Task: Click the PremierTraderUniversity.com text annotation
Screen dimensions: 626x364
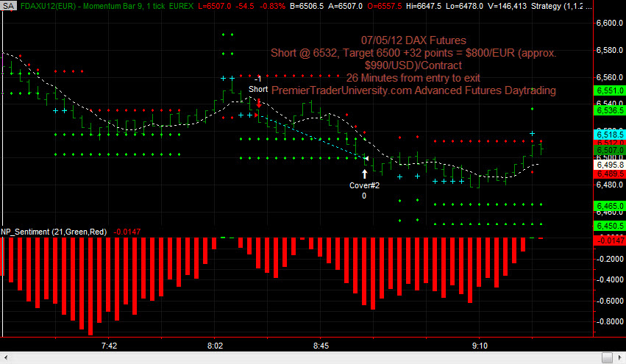Action: [413, 90]
